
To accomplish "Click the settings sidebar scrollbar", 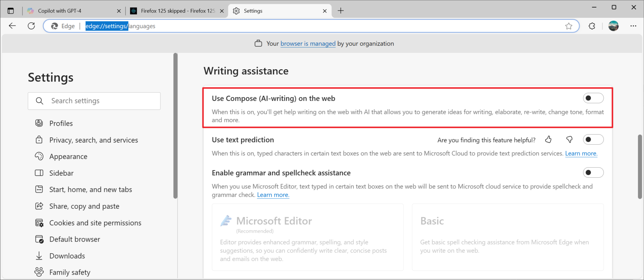I will (175, 126).
